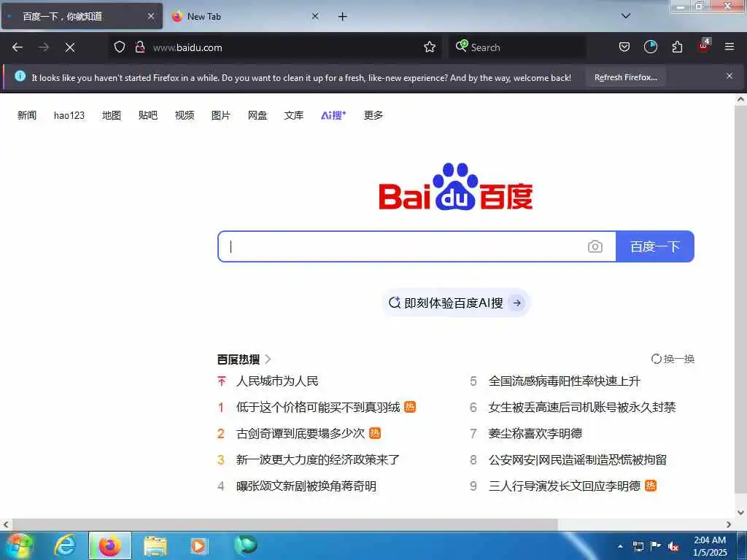Show hidden tray icons arrow

(x=620, y=546)
